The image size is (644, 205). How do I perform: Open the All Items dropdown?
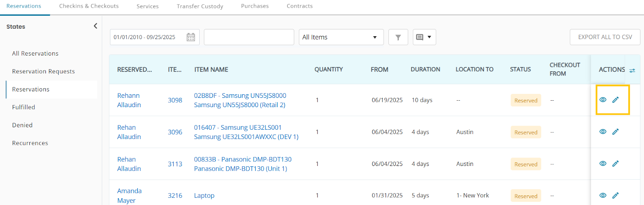click(x=341, y=37)
